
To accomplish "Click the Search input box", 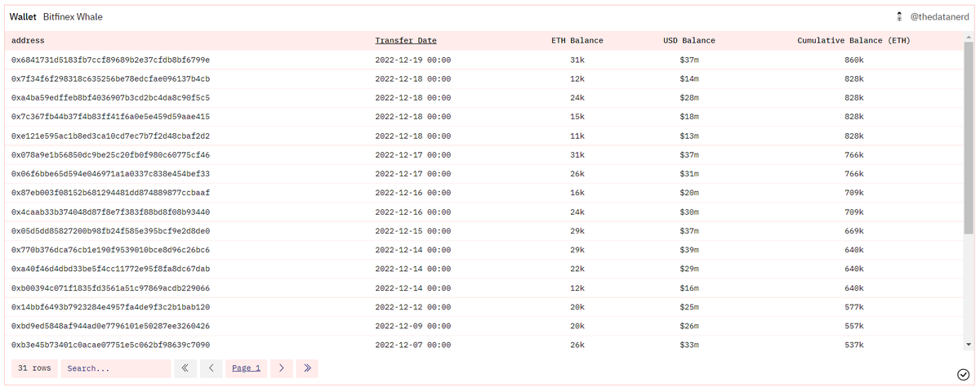I will [x=115, y=368].
